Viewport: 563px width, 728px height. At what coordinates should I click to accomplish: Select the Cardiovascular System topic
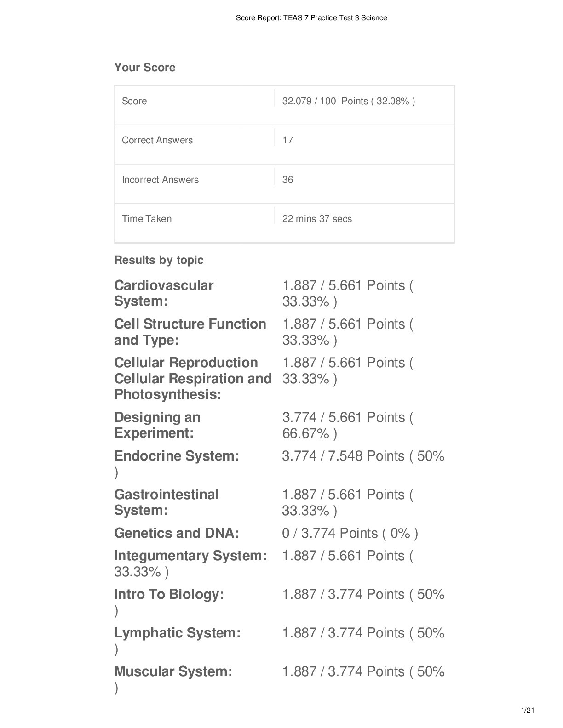(164, 293)
